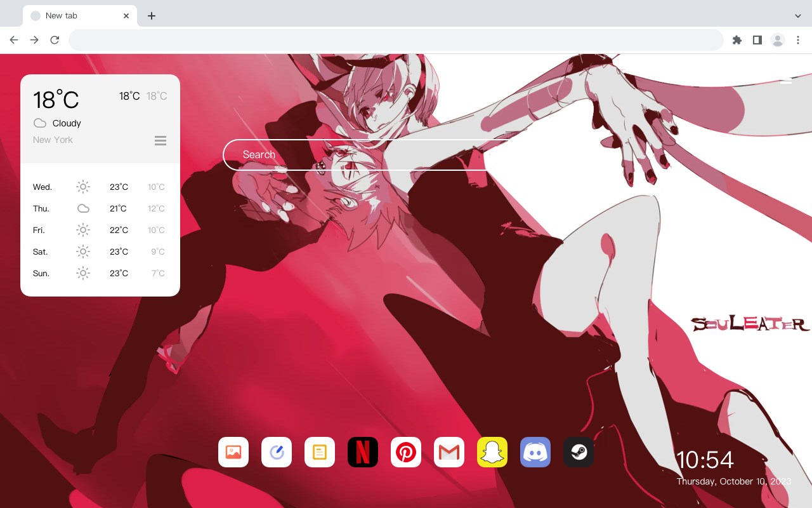This screenshot has height=508, width=812.
Task: Click Thursday's 21°C high temperature
Action: [118, 208]
